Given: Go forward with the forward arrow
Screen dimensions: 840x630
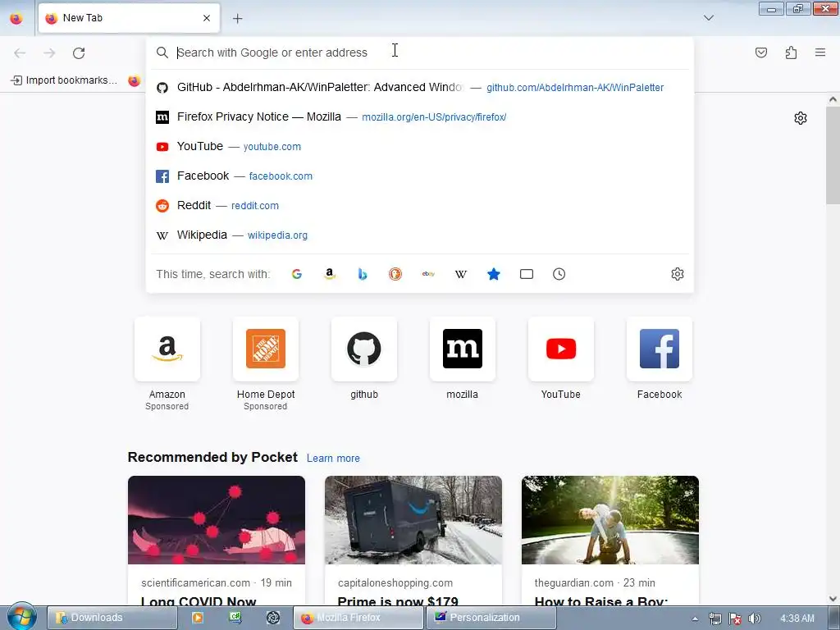Looking at the screenshot, I should (49, 52).
